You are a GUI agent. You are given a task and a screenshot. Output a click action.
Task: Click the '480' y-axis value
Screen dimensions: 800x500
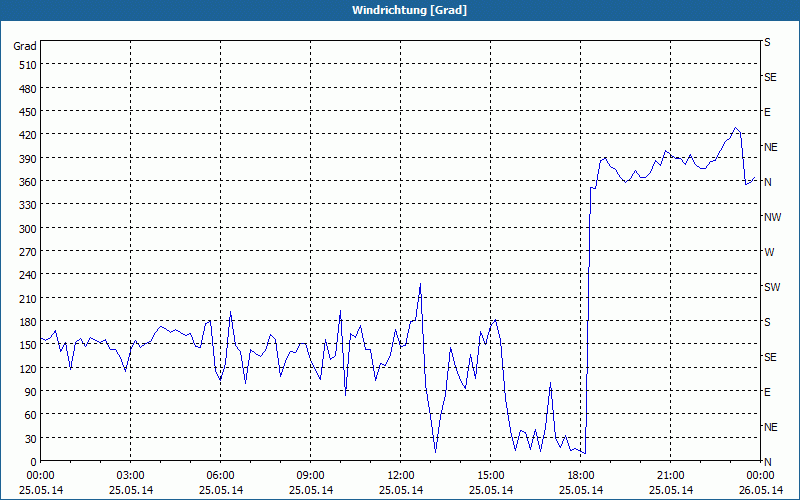tap(28, 89)
